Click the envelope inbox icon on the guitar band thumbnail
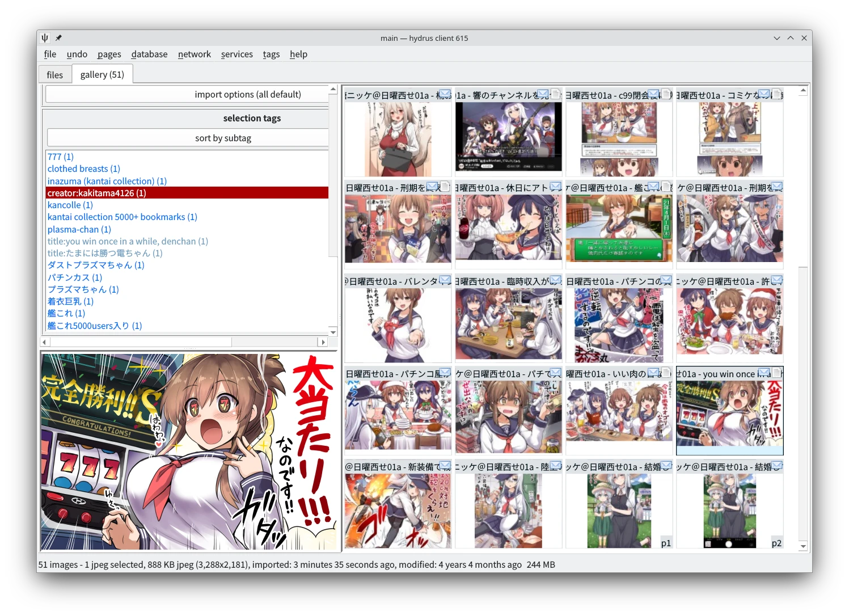Viewport: 849px width, 616px height. [x=543, y=94]
